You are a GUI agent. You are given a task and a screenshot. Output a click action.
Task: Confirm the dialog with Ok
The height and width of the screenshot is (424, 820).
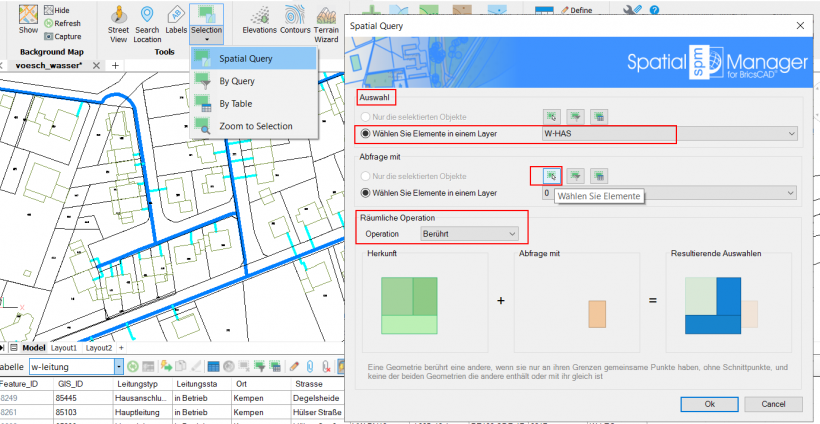(x=709, y=403)
